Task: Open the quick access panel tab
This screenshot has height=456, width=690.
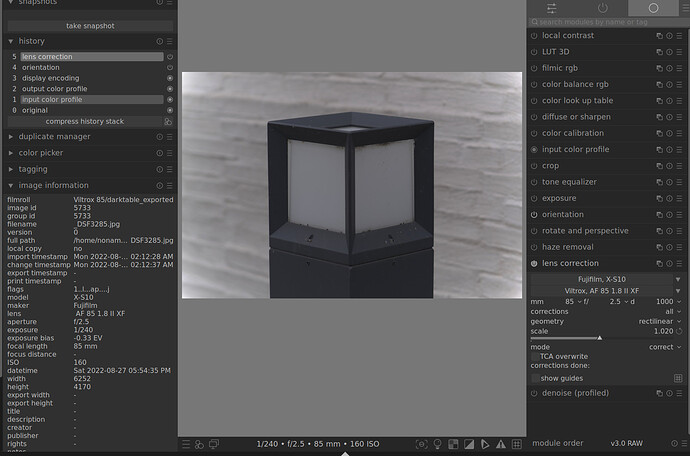Action: point(551,8)
